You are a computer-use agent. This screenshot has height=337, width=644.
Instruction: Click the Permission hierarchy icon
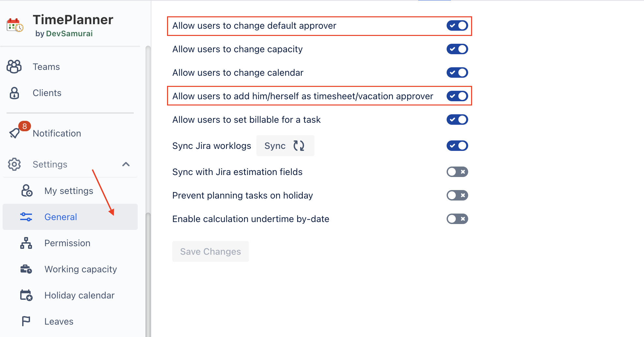[x=26, y=243]
